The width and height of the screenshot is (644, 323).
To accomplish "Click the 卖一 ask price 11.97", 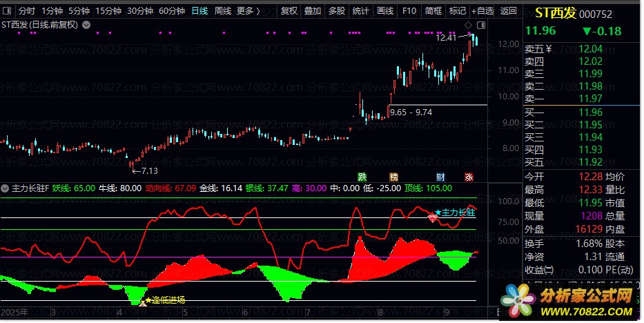I will coord(591,99).
